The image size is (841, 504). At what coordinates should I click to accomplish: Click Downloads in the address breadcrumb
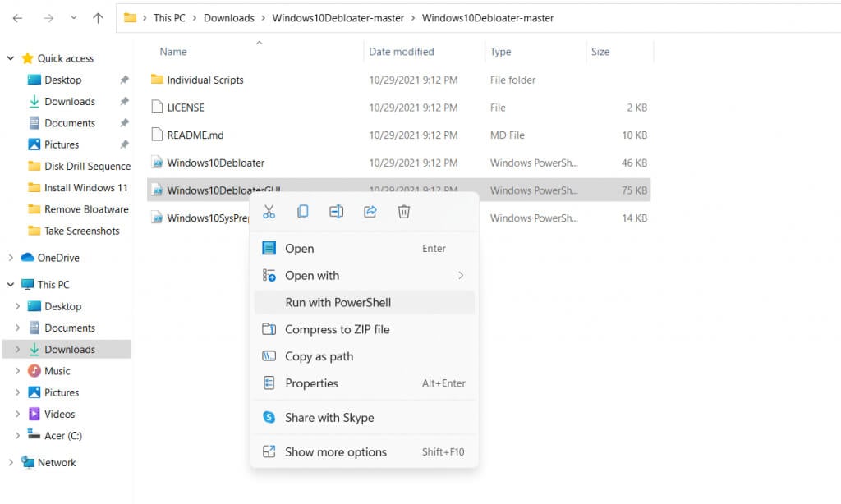228,18
